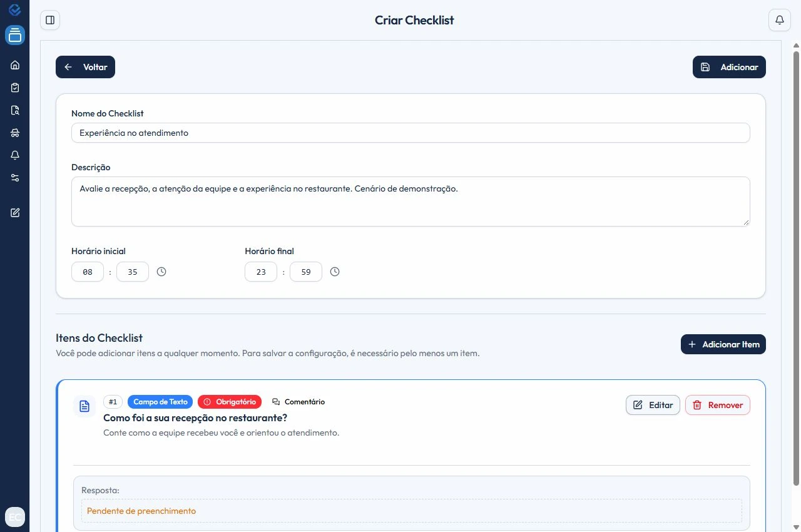Go to the home icon in sidebar
Screen dimensions: 801x532
pos(15,65)
